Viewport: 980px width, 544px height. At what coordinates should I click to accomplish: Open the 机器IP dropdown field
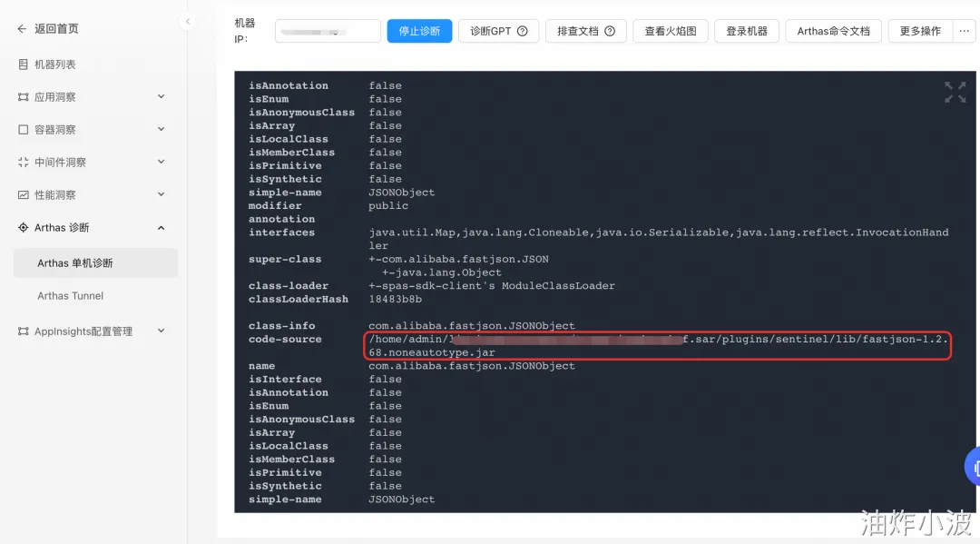tap(328, 31)
